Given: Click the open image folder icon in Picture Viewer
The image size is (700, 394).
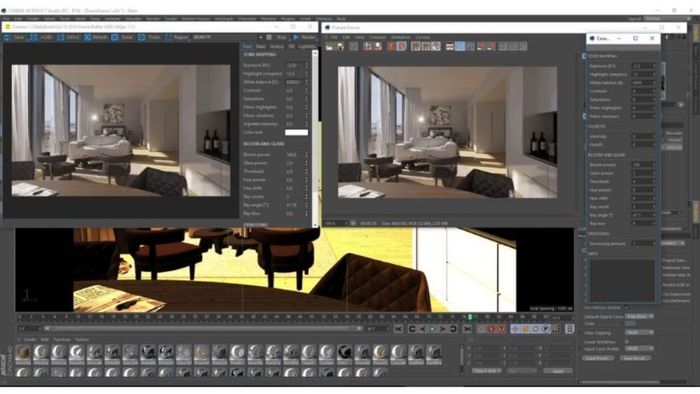Looking at the screenshot, I should 329,46.
